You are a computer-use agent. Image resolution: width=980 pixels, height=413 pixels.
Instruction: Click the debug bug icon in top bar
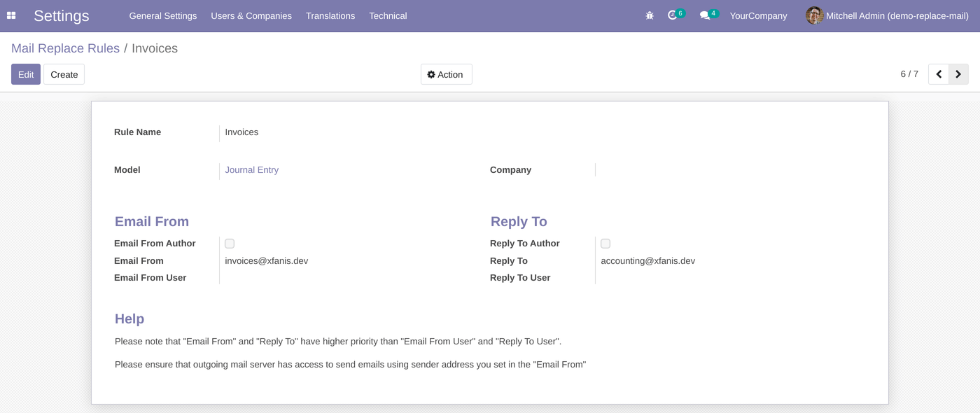[x=650, y=15]
